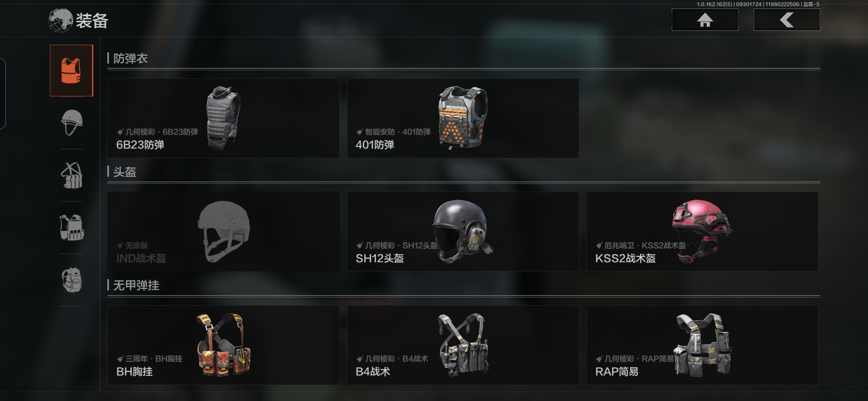This screenshot has width=868, height=401.
Task: Select the backpack category icon
Action: [x=71, y=280]
